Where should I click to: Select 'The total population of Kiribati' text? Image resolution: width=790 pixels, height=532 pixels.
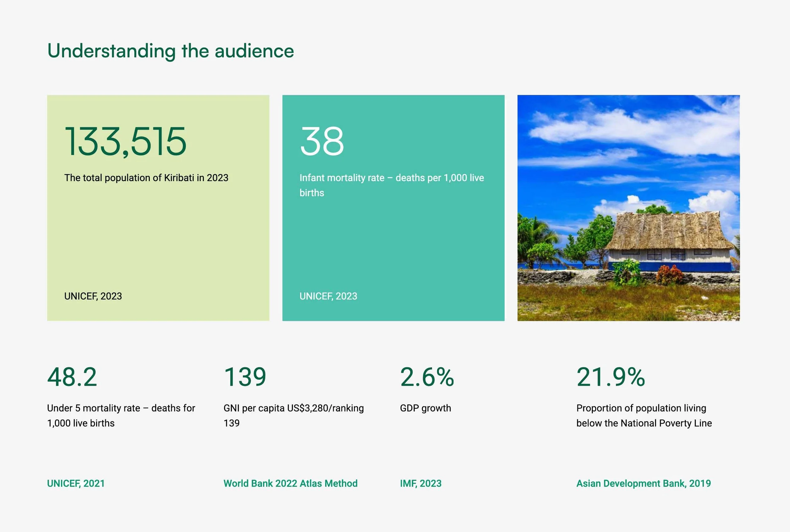146,178
